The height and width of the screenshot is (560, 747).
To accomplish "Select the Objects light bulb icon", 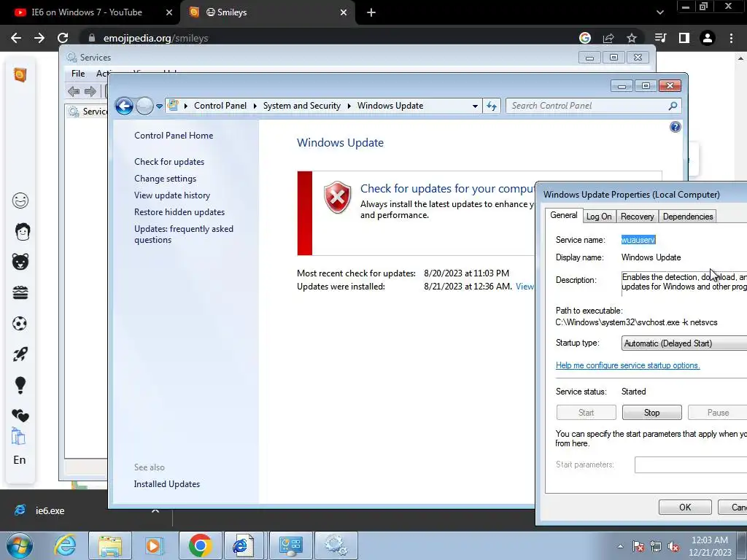I will [20, 385].
